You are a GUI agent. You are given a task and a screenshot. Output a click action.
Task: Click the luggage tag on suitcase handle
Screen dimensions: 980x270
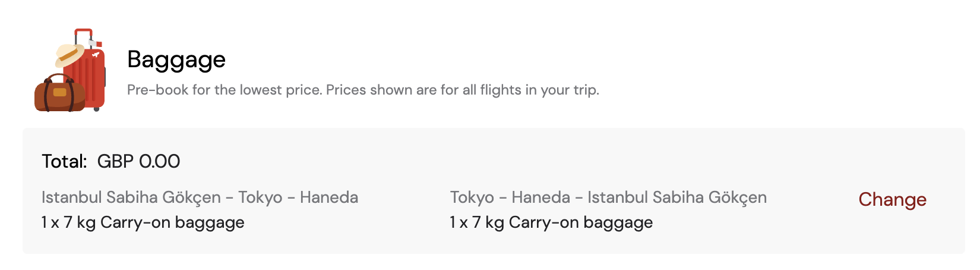pyautogui.click(x=95, y=43)
